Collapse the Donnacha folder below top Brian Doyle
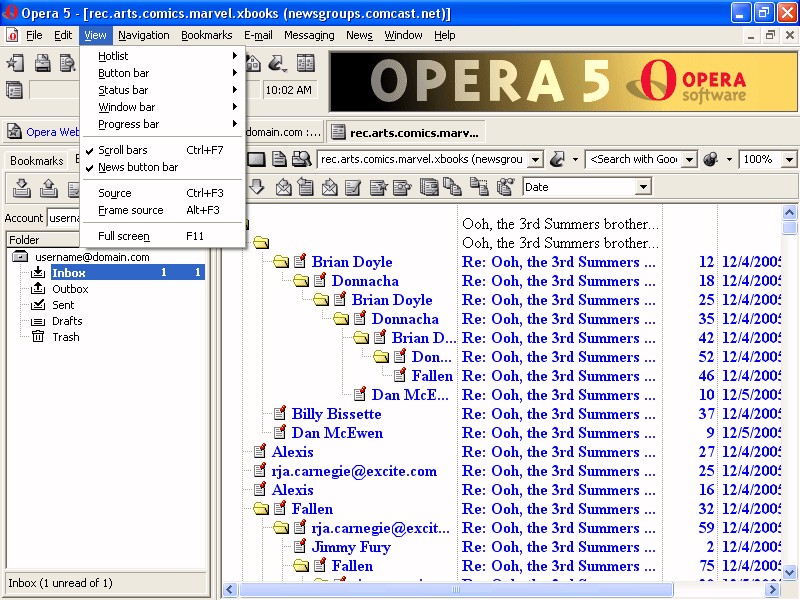 click(301, 281)
